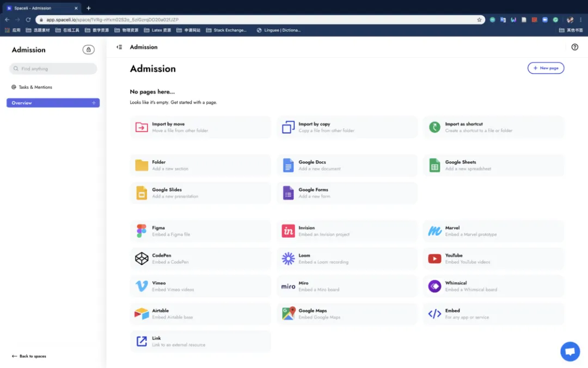Click the Google Forms icon
This screenshot has height=368, width=588.
point(288,193)
